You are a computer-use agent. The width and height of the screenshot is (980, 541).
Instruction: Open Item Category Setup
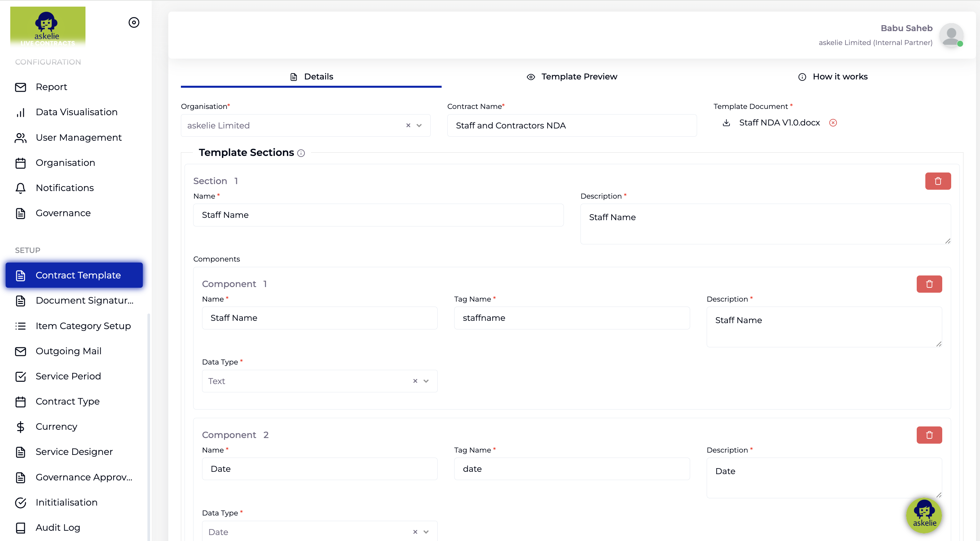pos(83,325)
